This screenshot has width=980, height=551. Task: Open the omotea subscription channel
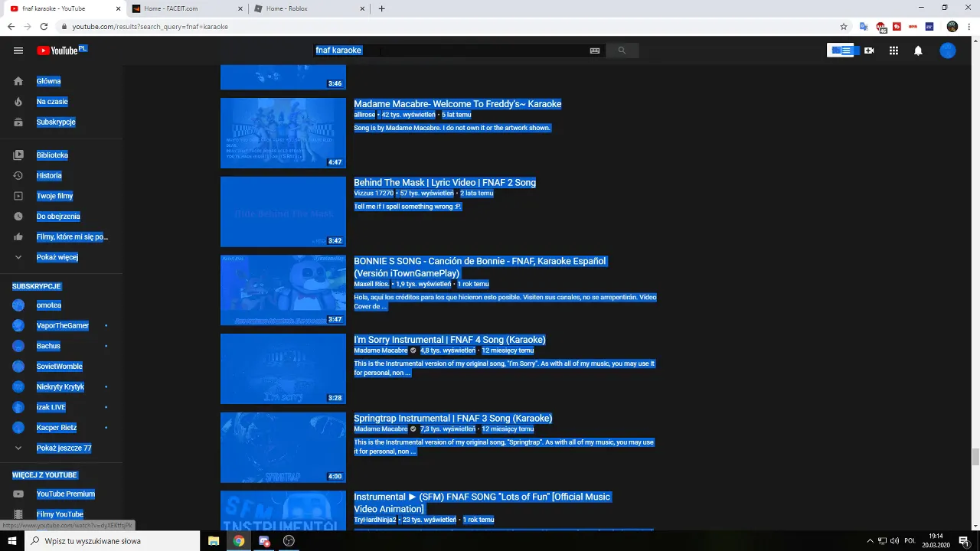(48, 305)
